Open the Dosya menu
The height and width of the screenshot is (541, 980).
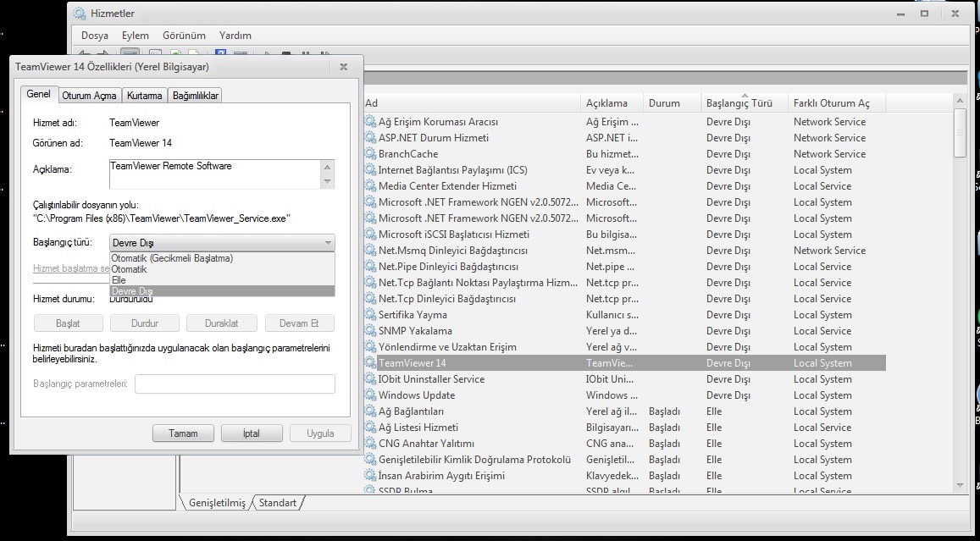coord(94,36)
